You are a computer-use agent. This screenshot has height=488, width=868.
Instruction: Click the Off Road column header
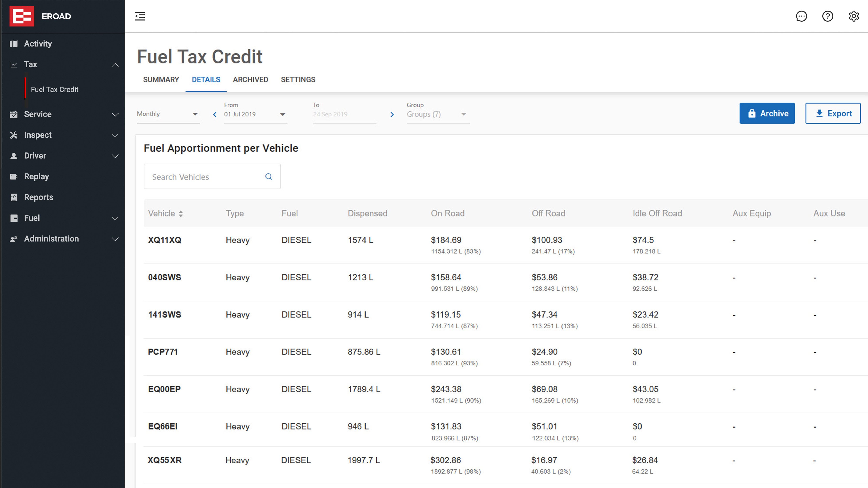coord(548,213)
